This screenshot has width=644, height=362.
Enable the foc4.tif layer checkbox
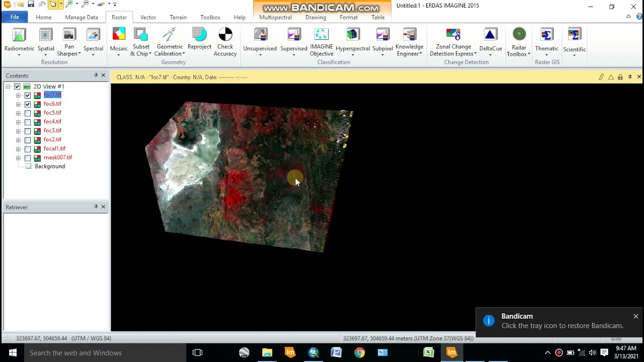[28, 122]
